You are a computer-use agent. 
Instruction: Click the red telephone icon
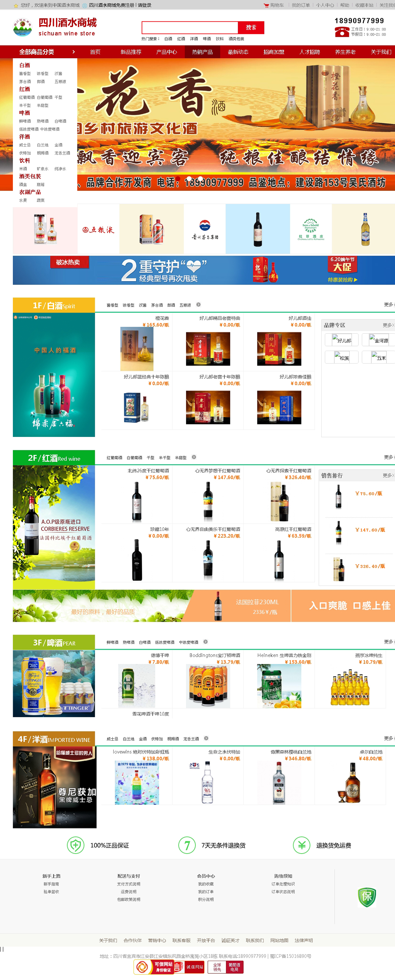click(341, 32)
